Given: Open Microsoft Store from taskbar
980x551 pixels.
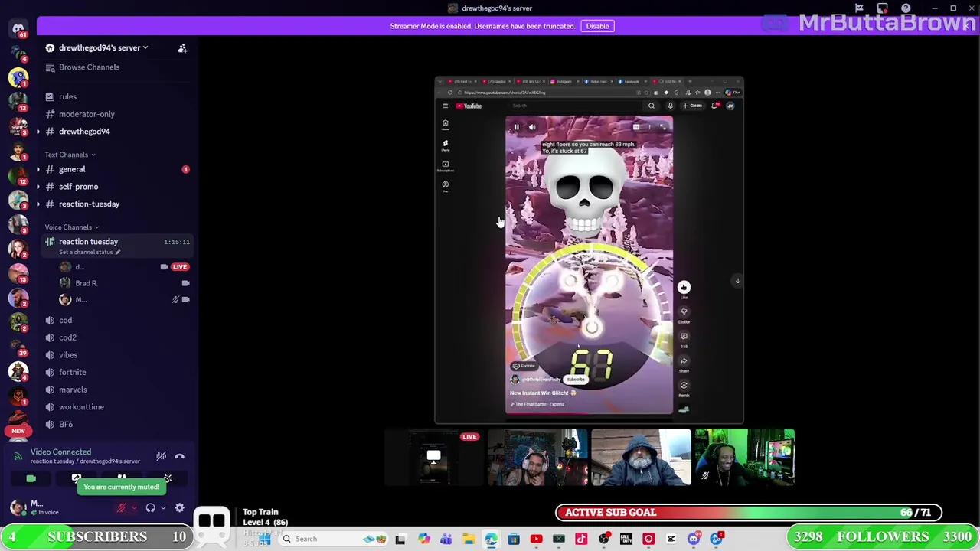Looking at the screenshot, I should pyautogui.click(x=514, y=540).
